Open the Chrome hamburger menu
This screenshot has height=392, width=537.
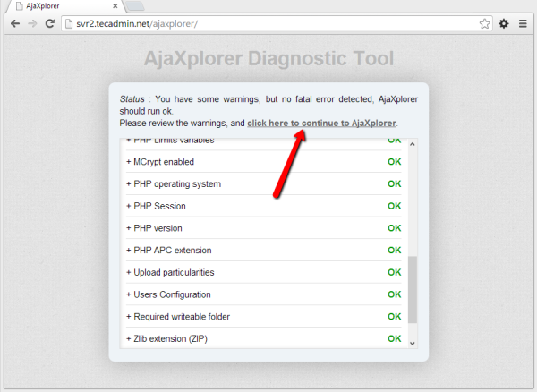523,23
